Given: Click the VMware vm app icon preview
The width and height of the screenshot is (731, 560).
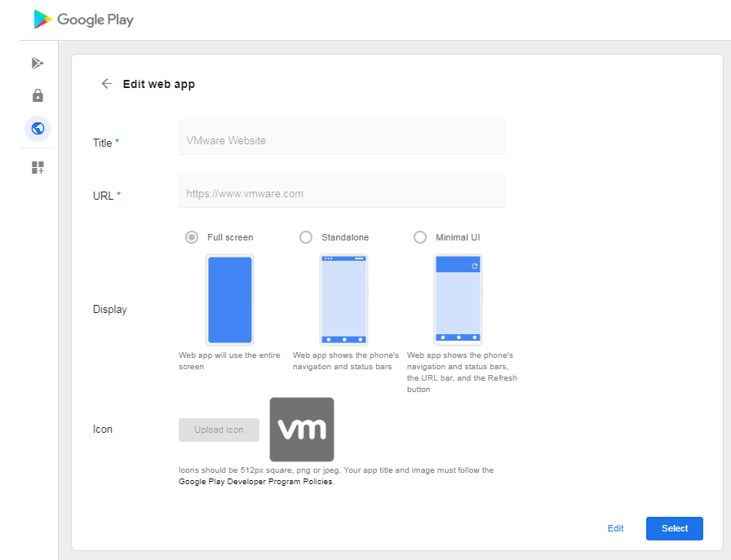Looking at the screenshot, I should click(x=301, y=430).
